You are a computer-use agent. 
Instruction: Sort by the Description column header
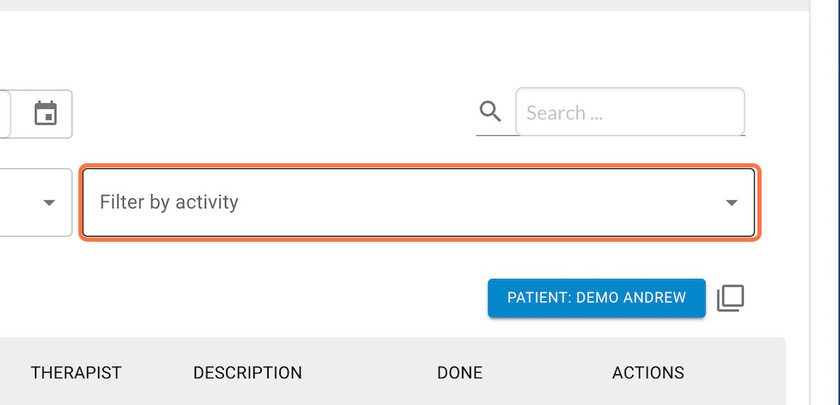[248, 372]
